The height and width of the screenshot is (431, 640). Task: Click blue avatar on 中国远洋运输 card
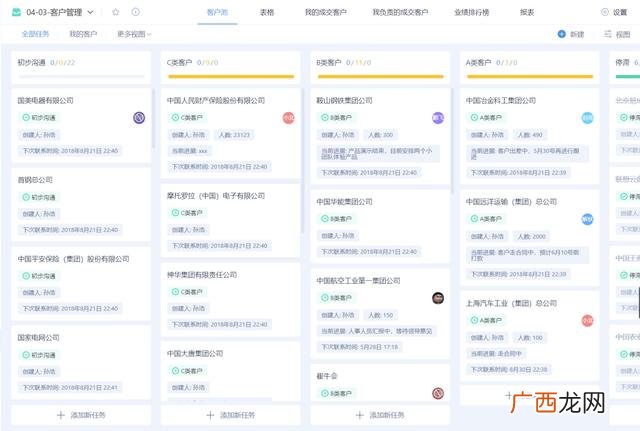pyautogui.click(x=587, y=219)
